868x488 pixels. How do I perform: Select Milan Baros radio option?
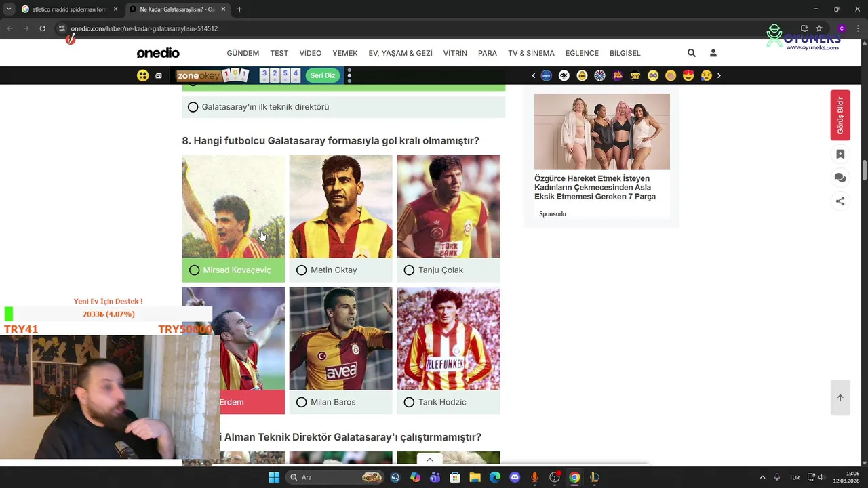[x=302, y=403]
